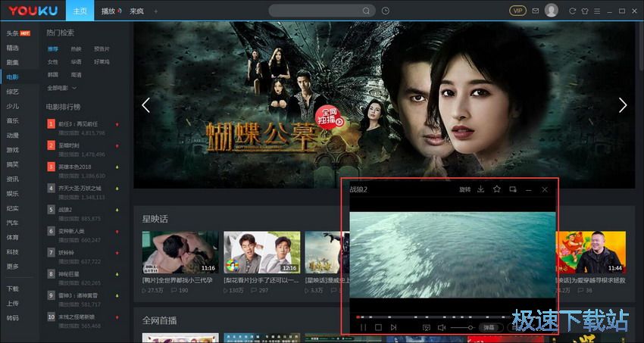Click 旋转 in mini player
644x343 pixels.
[x=464, y=189]
